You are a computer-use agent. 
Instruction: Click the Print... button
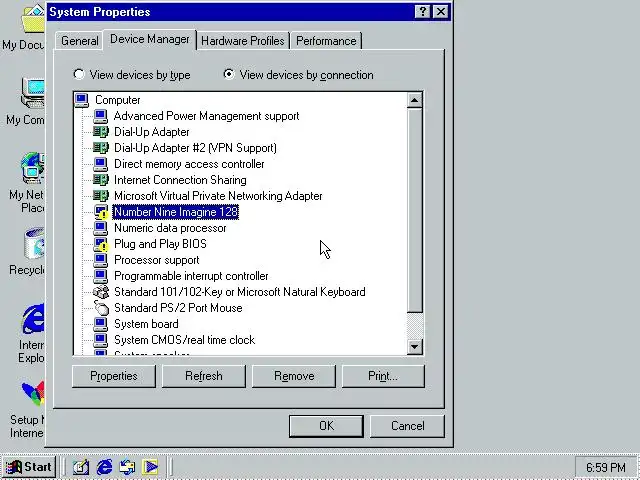click(x=383, y=376)
